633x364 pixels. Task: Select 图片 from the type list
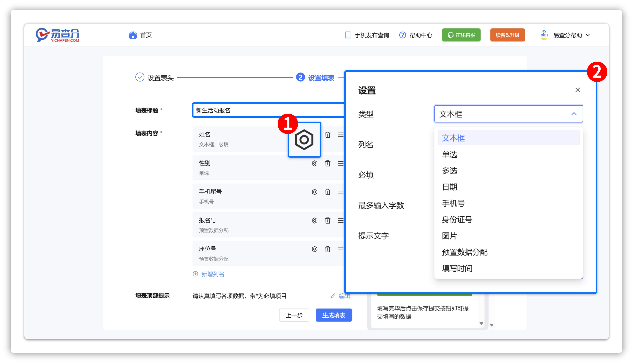509,235
